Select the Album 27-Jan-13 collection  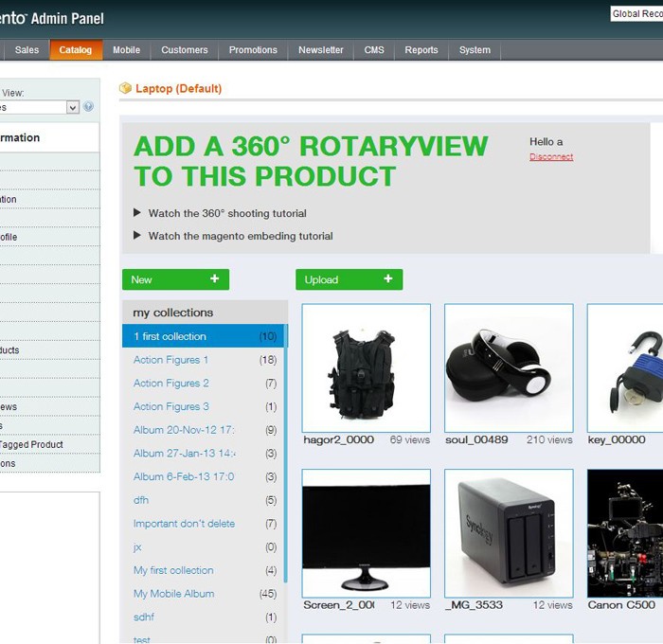point(205,454)
